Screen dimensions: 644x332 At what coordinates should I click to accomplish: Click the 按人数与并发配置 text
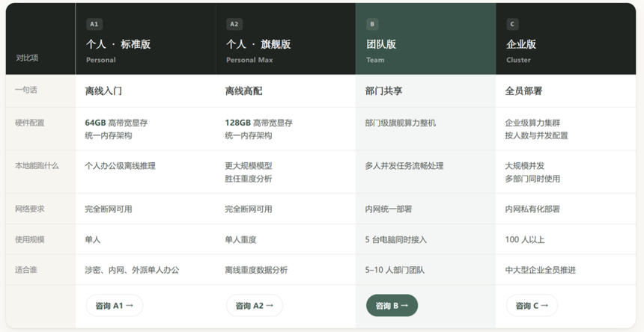pyautogui.click(x=536, y=135)
